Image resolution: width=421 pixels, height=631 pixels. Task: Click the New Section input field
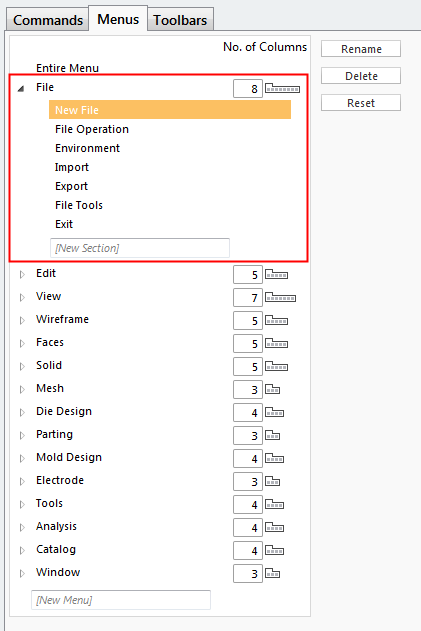tap(140, 248)
